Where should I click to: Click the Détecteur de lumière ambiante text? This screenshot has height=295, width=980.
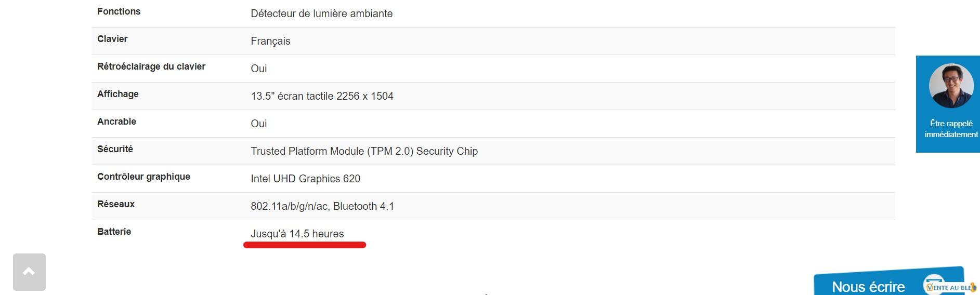point(321,14)
